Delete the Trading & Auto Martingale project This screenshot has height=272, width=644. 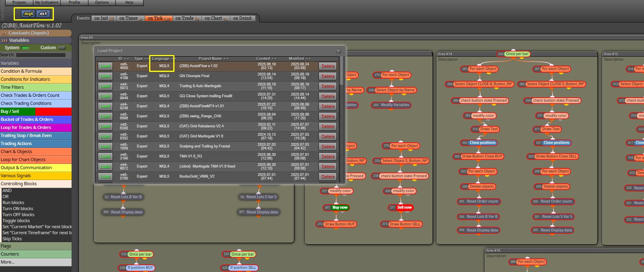328,86
